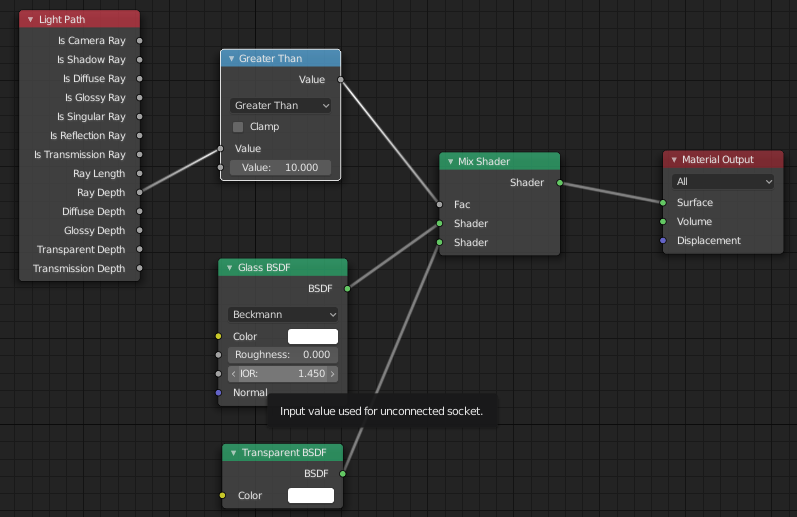The width and height of the screenshot is (797, 517).
Task: Click the Ray Depth output socket
Action: click(x=139, y=192)
